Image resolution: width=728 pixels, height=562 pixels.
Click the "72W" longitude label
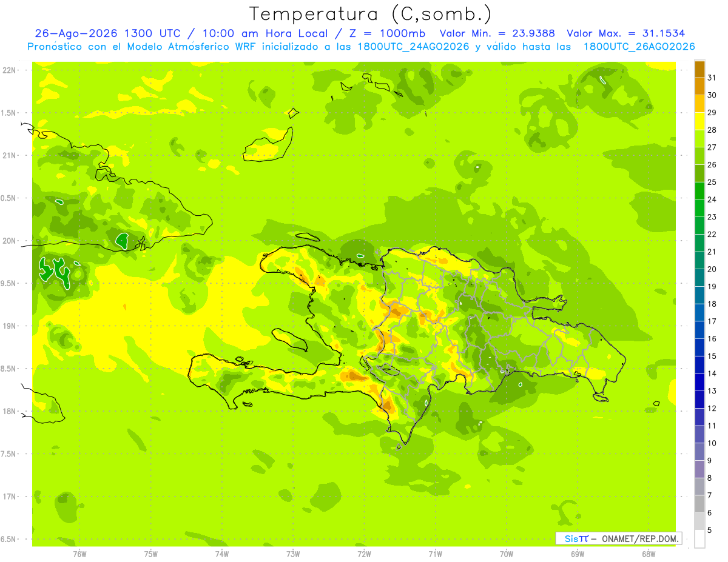pos(364,554)
